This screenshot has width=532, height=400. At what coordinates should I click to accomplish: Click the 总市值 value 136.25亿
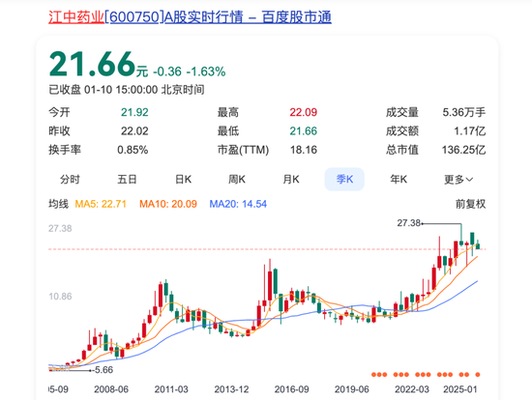tap(463, 150)
